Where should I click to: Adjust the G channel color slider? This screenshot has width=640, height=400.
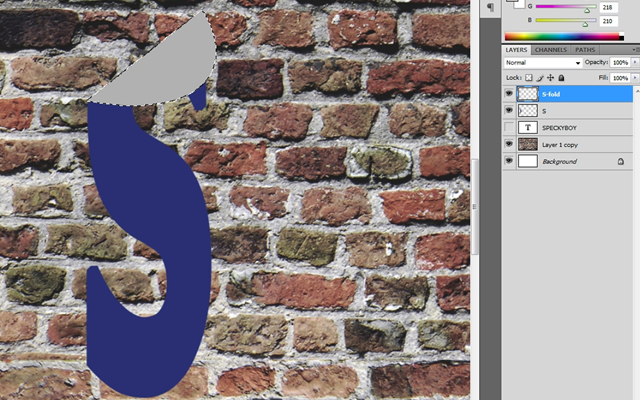(x=587, y=10)
